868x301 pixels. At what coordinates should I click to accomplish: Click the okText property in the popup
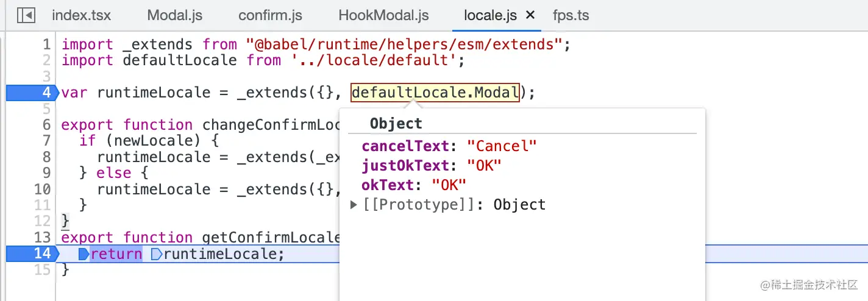[x=388, y=185]
